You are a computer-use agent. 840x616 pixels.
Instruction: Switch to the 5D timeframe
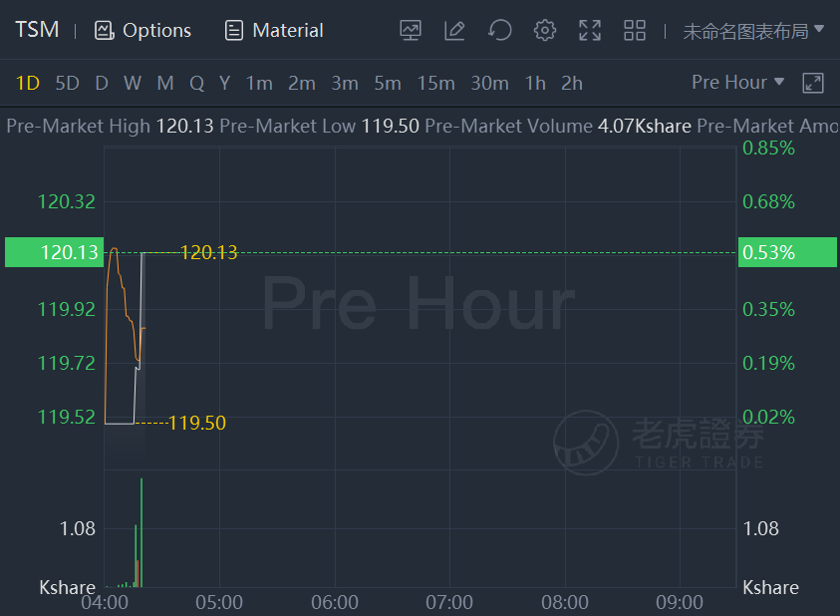coord(67,83)
